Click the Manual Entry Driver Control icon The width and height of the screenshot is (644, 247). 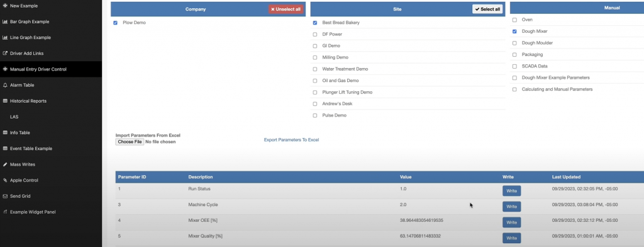[5, 69]
